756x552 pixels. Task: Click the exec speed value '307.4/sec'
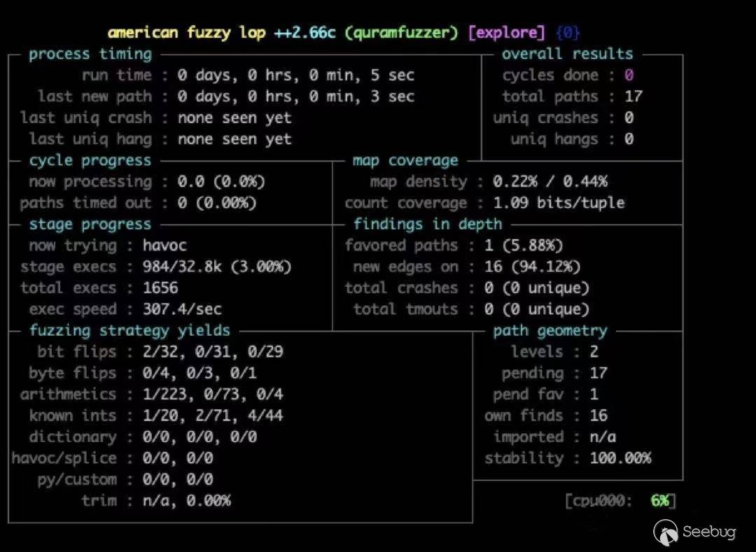click(182, 309)
